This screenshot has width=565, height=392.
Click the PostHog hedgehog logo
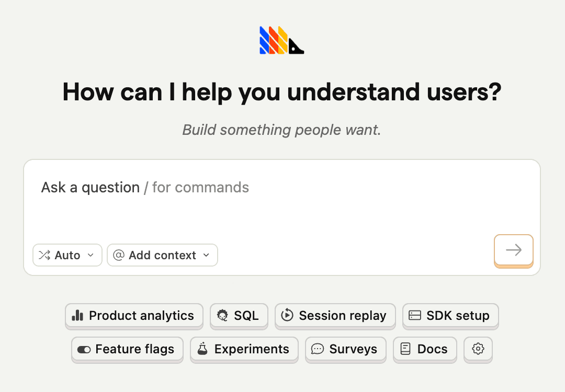click(281, 40)
